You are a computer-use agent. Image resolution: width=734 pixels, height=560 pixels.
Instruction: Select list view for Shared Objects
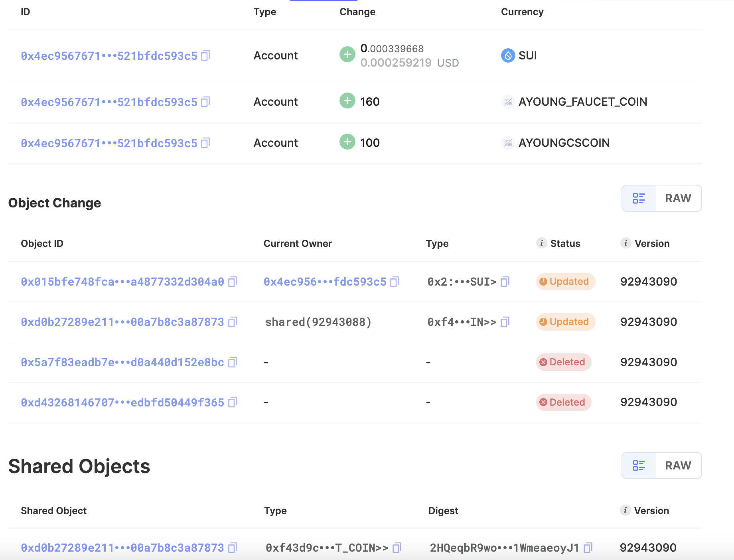pos(639,465)
